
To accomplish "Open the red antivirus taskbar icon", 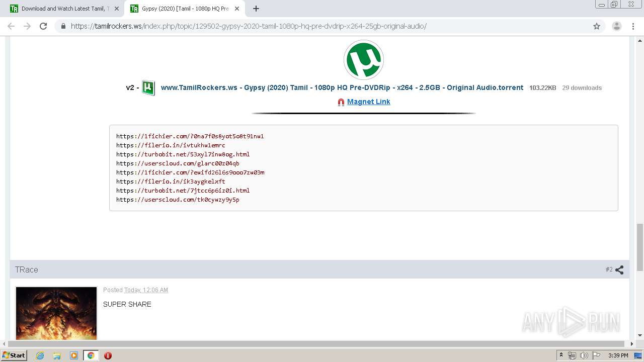I will coord(108,355).
